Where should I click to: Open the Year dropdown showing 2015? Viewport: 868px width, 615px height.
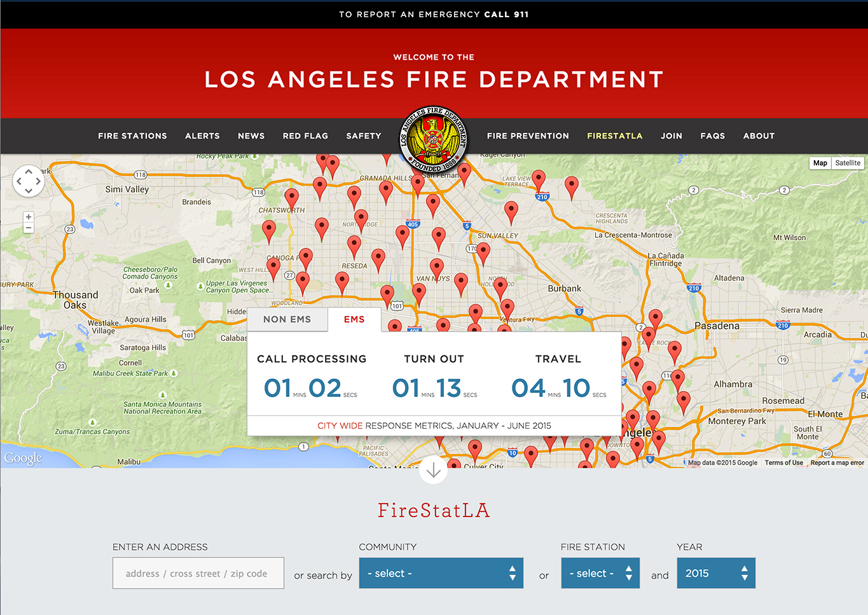coord(716,573)
